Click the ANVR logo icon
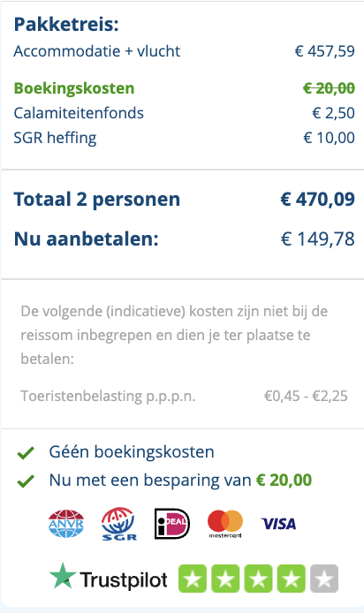The width and height of the screenshot is (364, 613). (x=66, y=524)
